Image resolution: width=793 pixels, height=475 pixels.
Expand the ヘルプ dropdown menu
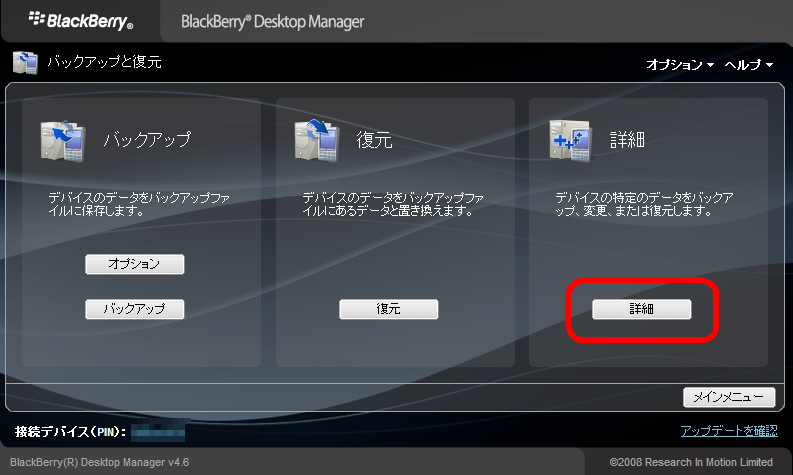pyautogui.click(x=749, y=64)
